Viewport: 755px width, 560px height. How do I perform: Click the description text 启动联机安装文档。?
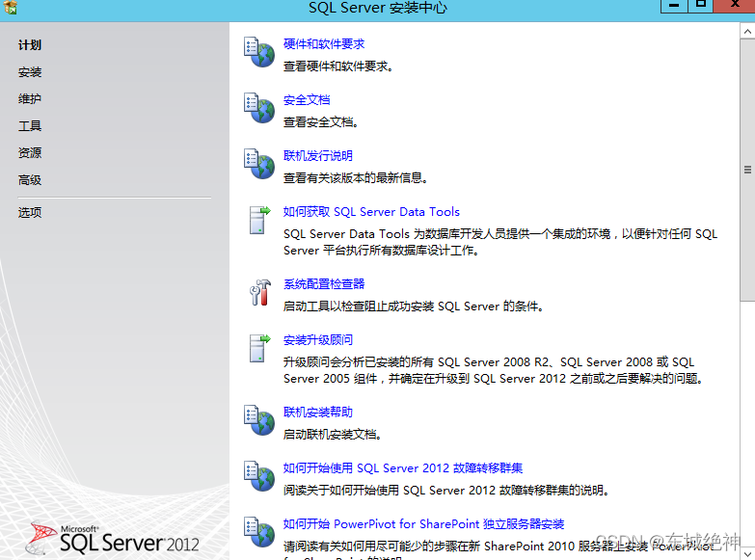pyautogui.click(x=333, y=435)
